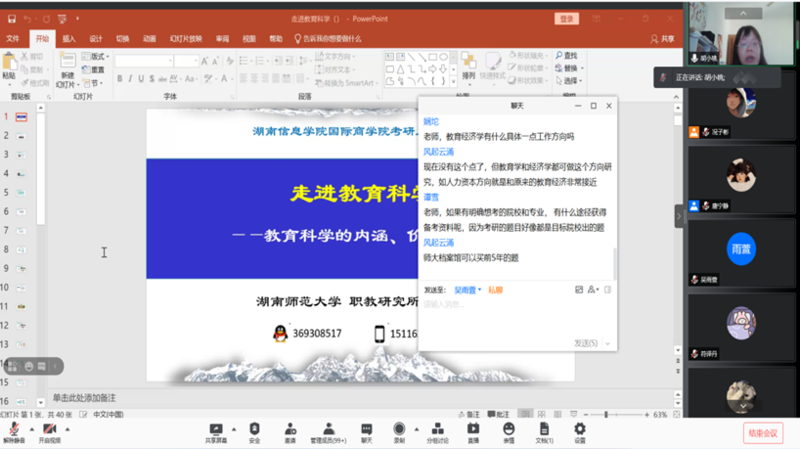The height and width of the screenshot is (449, 800).
Task: Unmute microphone in meeting toolbar
Action: [x=14, y=433]
